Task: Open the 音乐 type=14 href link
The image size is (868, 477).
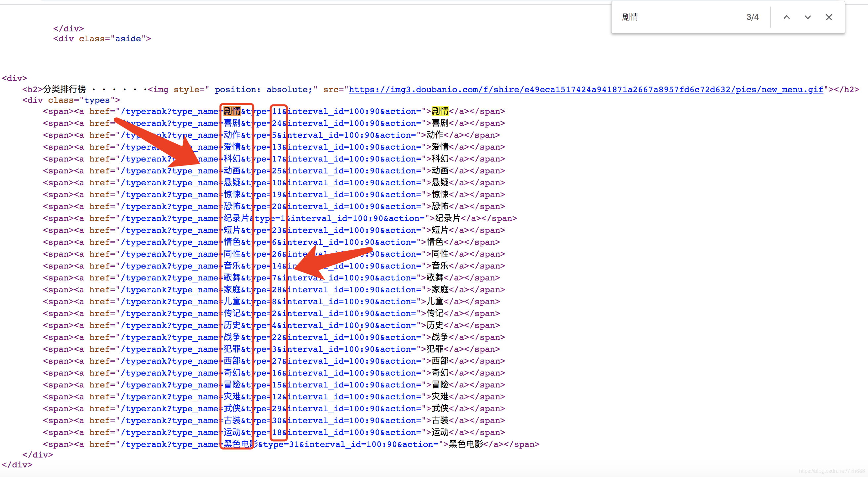Action: pyautogui.click(x=271, y=266)
